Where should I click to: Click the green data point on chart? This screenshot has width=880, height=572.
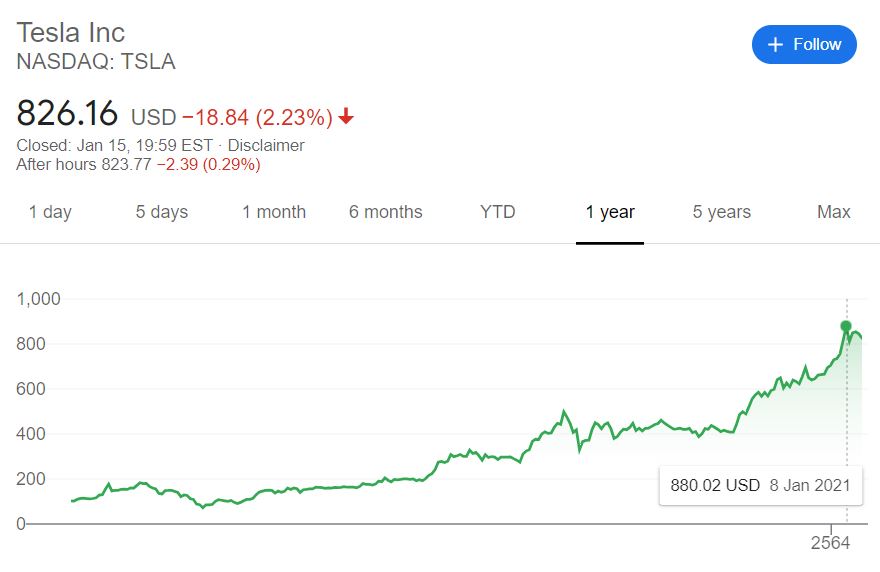[x=846, y=326]
